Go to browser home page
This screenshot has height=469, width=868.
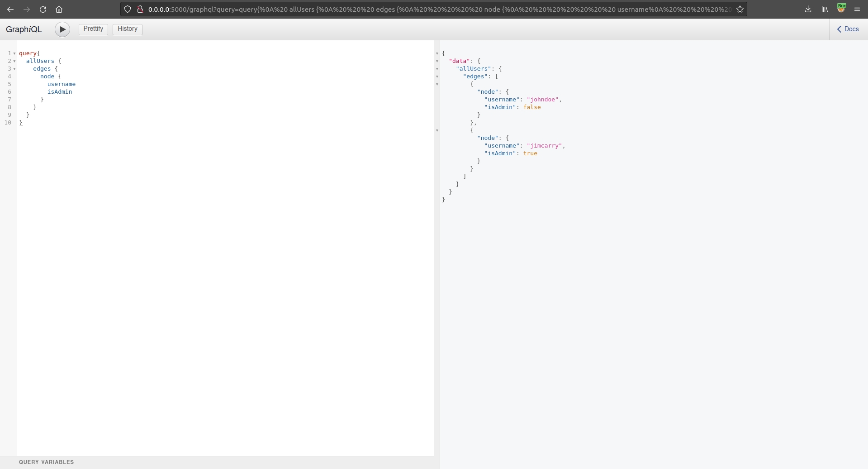(x=59, y=9)
